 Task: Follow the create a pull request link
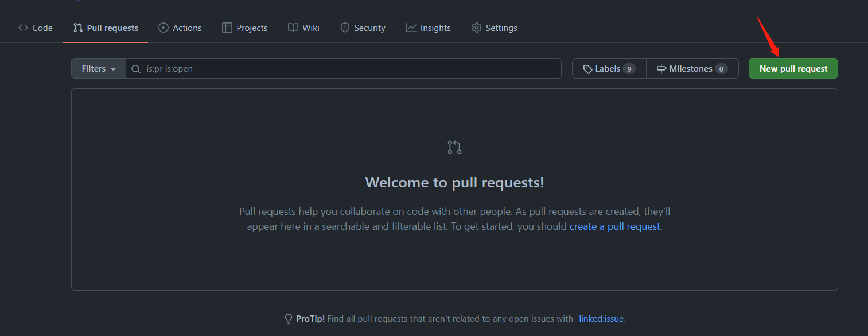point(615,226)
